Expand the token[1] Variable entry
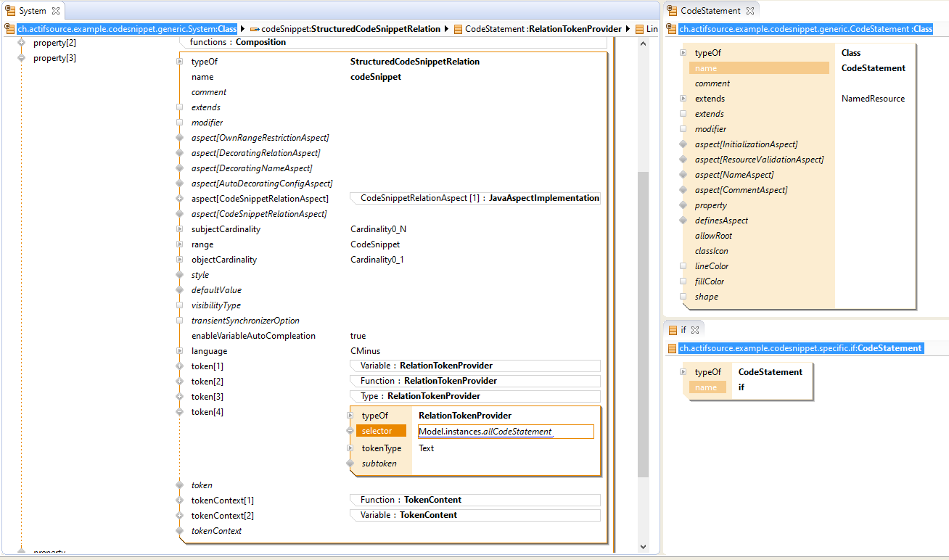Screen dimensions: 949x560 point(179,366)
